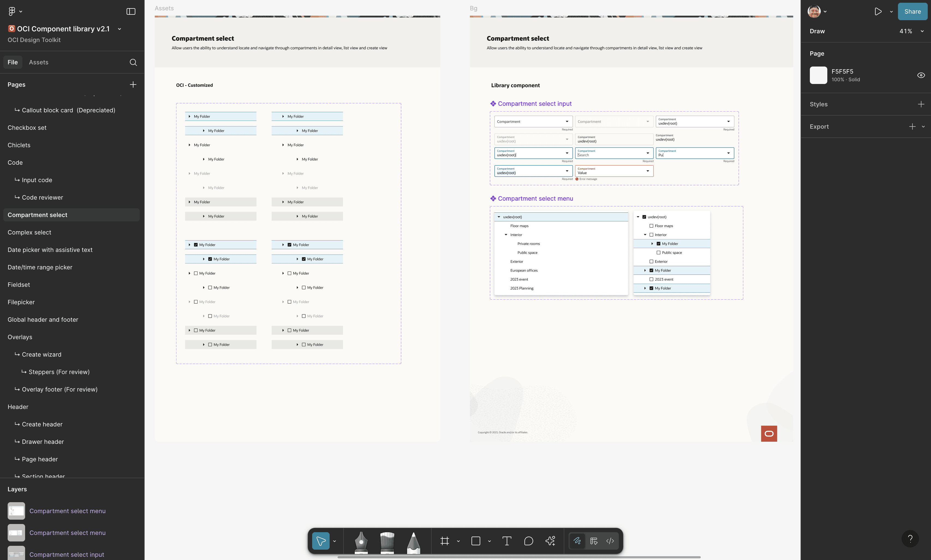Expand file name OCI Component library menu

click(x=119, y=29)
